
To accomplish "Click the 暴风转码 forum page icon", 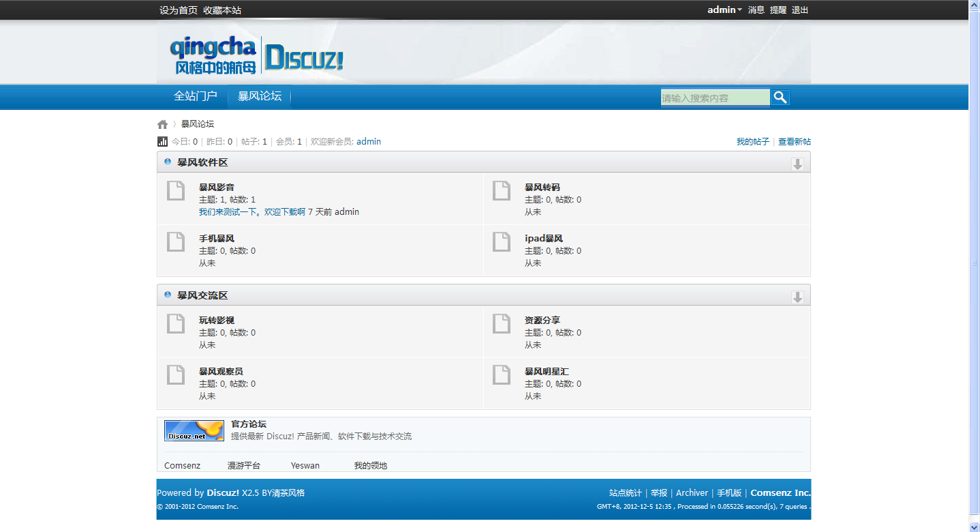I will (502, 191).
